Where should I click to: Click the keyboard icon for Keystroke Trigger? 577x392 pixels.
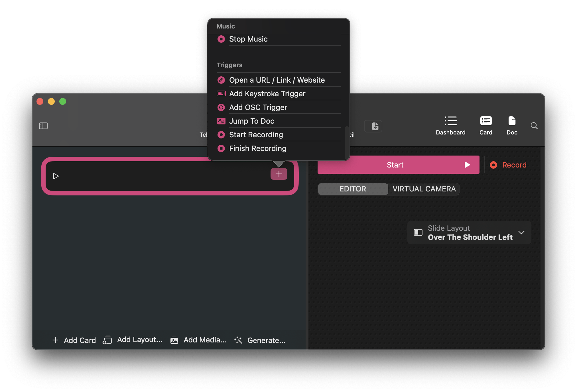pyautogui.click(x=221, y=93)
